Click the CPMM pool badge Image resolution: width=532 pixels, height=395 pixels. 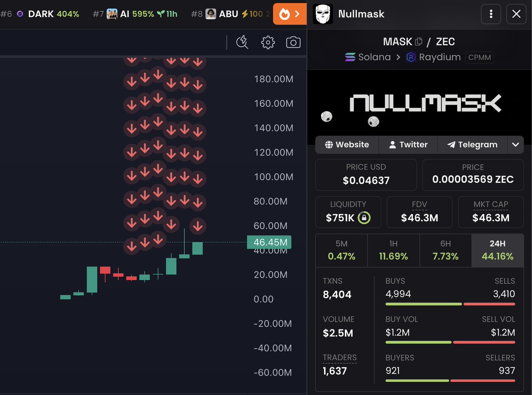click(479, 57)
